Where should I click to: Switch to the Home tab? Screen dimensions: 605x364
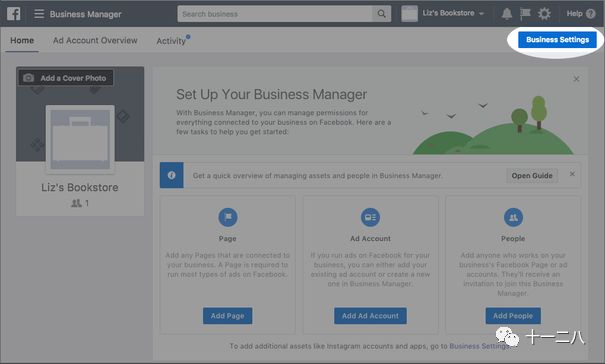pos(22,40)
